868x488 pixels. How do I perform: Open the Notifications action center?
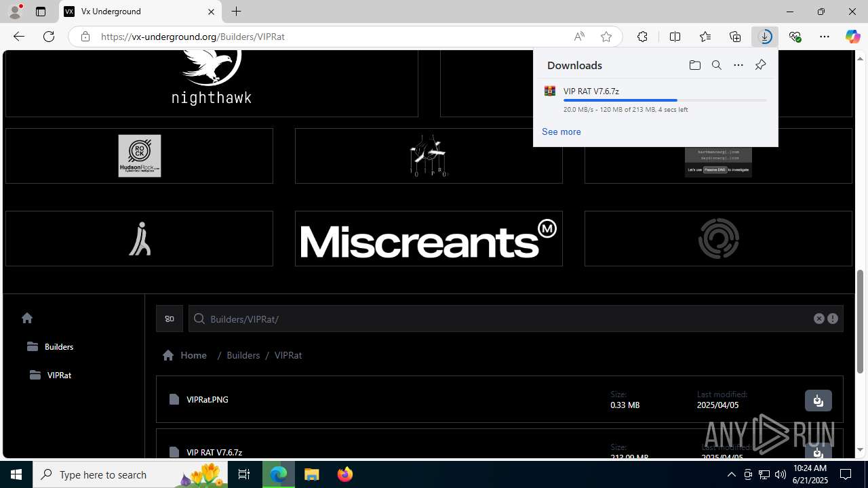[846, 474]
